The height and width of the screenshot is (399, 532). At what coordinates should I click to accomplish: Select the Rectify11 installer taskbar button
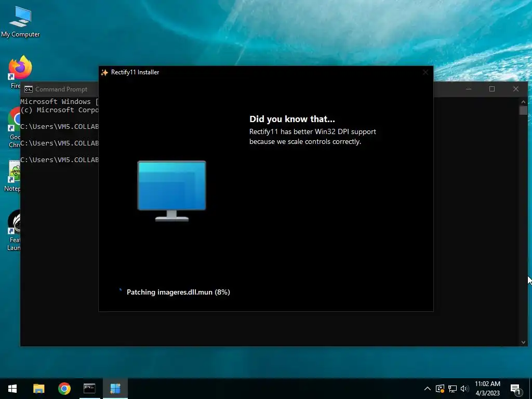(115, 389)
